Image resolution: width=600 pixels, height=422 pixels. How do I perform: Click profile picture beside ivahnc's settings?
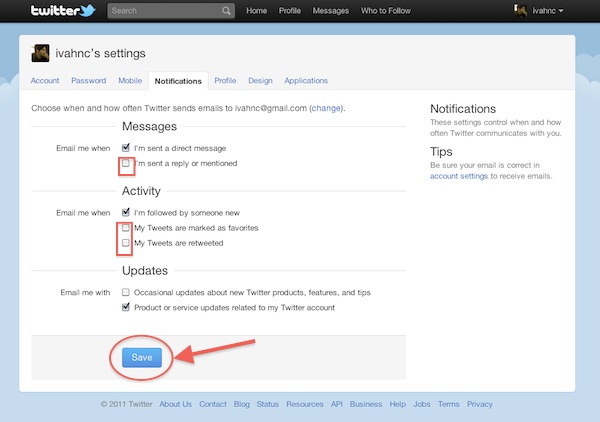point(40,53)
